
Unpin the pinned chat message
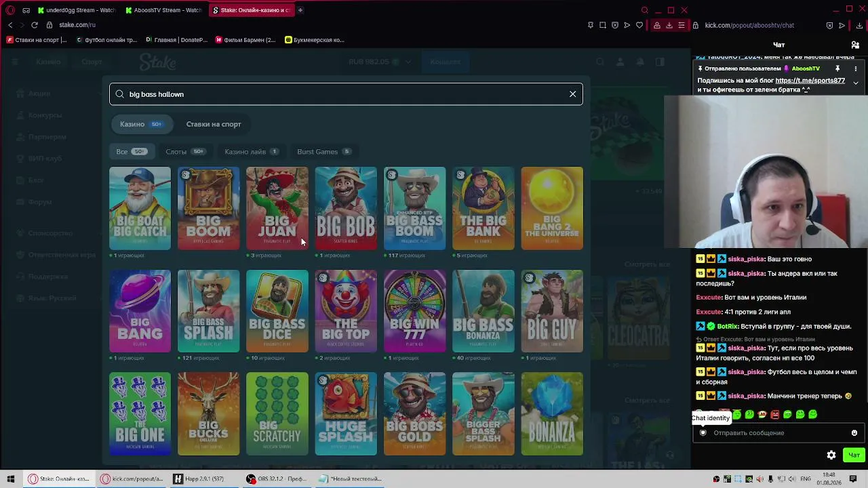(837, 68)
